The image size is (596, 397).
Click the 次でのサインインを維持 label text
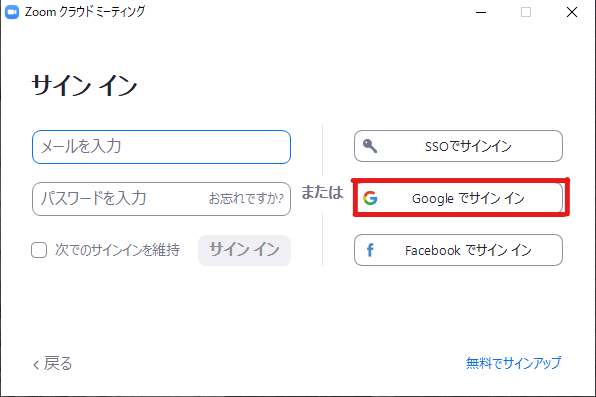pos(117,250)
